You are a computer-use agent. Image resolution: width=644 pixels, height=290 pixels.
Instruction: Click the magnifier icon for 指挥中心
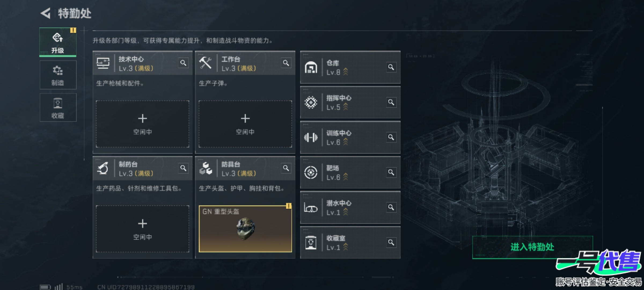click(391, 102)
